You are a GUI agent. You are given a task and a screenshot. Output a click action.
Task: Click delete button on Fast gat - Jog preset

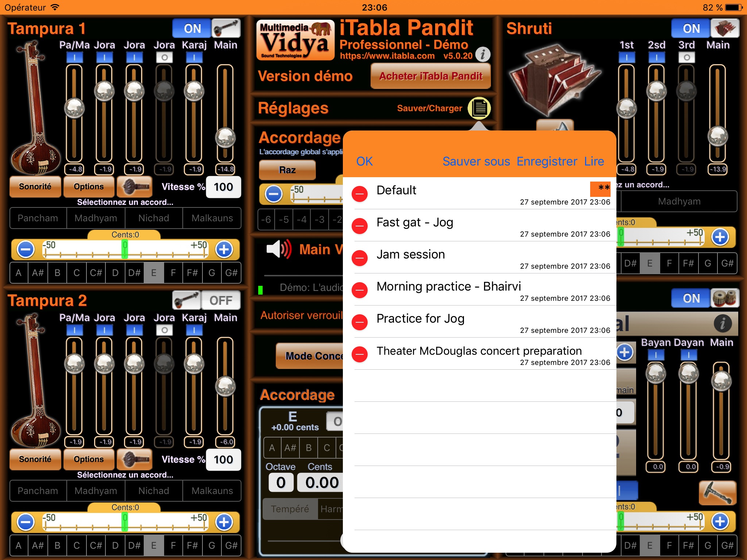(x=360, y=223)
